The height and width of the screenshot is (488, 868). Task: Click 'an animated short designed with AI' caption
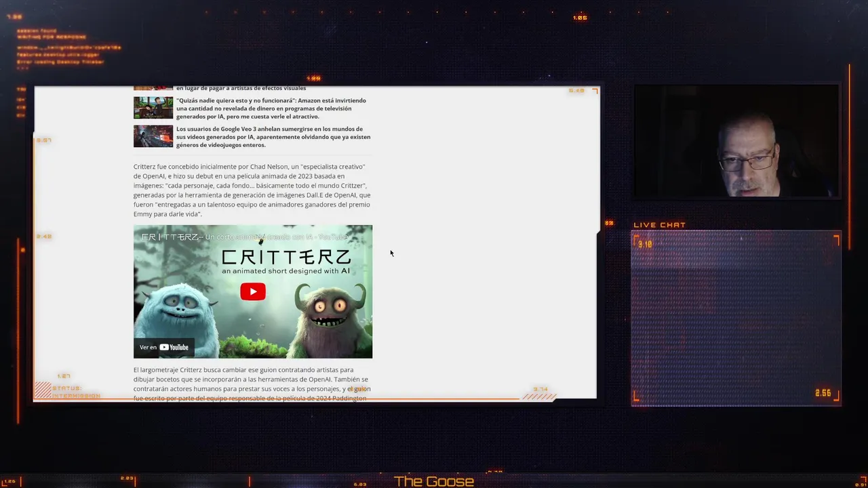tap(285, 271)
